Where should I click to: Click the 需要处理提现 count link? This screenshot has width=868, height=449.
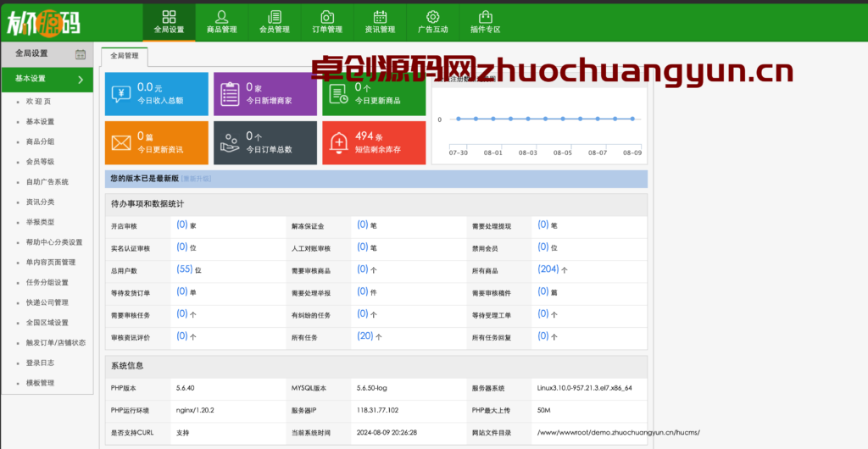coord(543,225)
